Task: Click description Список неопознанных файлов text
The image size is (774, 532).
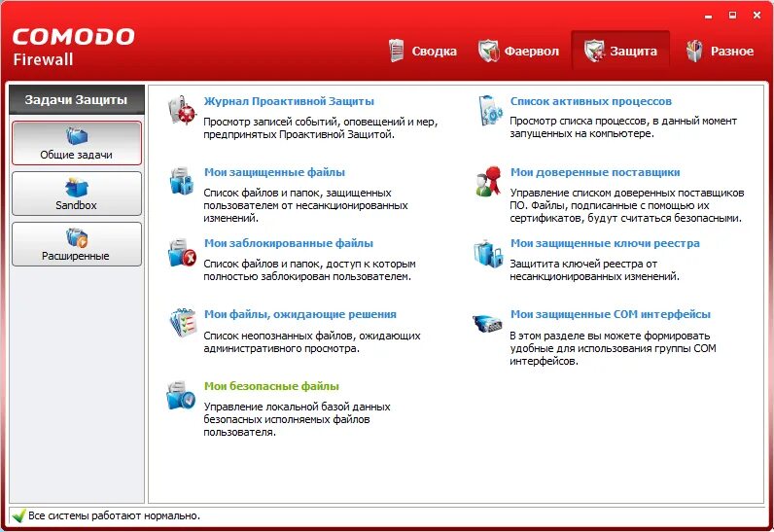Action: [312, 342]
